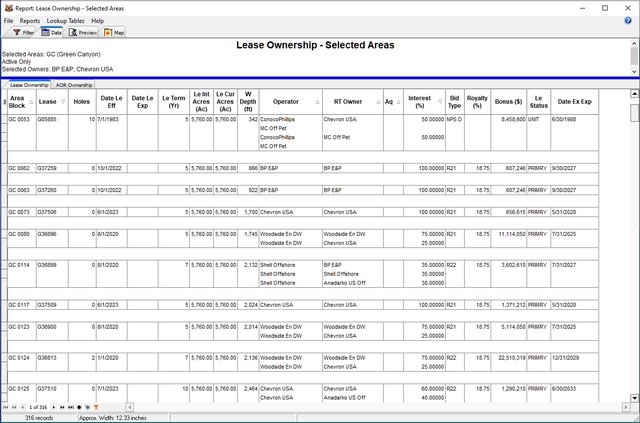
Task: Go to previous page navigator button
Action: click(14, 407)
